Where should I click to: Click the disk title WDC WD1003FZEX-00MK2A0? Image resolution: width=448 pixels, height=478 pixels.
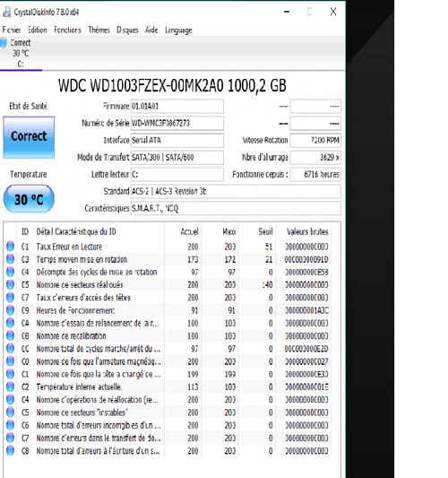(x=172, y=85)
